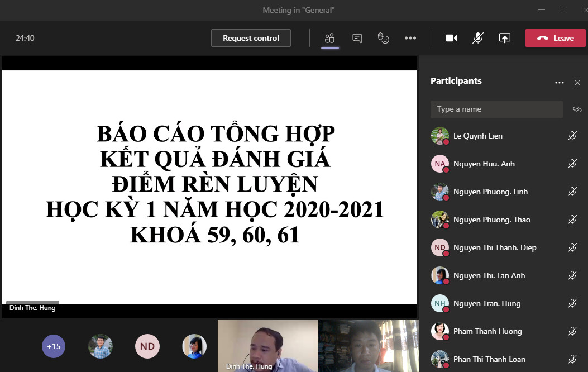Toggle the camera on or off
Image resolution: width=588 pixels, height=372 pixels.
(451, 38)
